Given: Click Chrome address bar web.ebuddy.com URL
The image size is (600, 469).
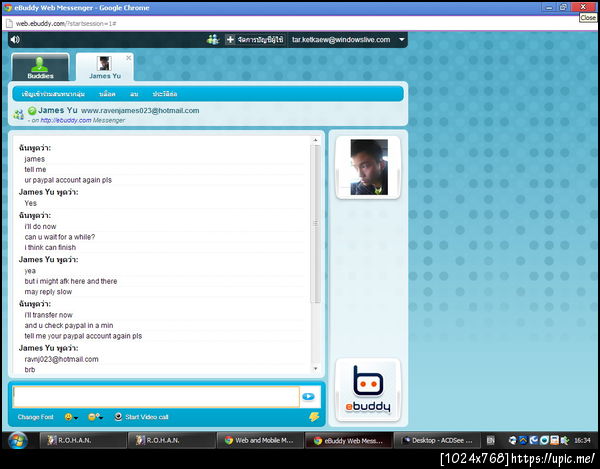Looking at the screenshot, I should (66, 24).
